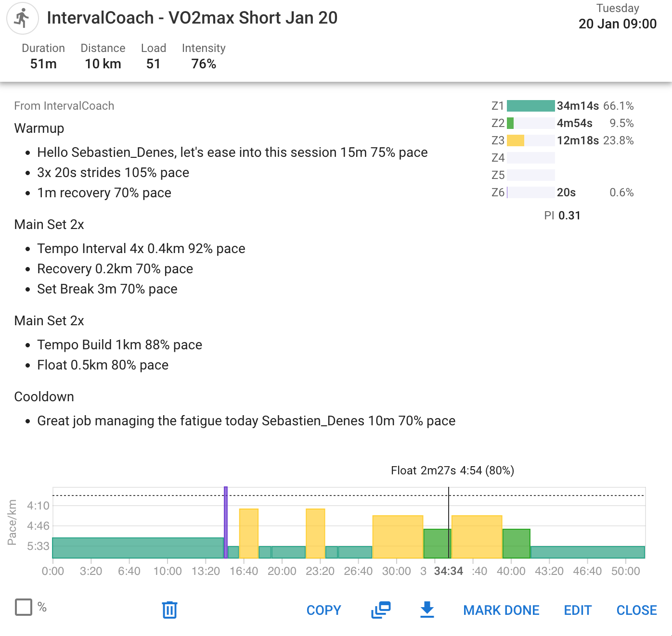Select the first wide Tempo Build block
This screenshot has height=636, width=672.
(x=398, y=536)
